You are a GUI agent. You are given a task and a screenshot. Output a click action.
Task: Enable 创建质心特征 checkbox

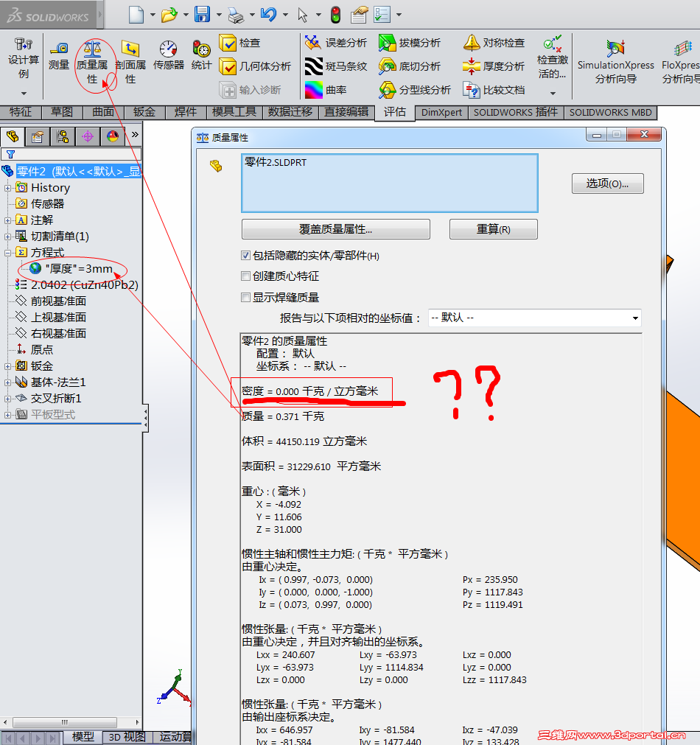point(245,276)
